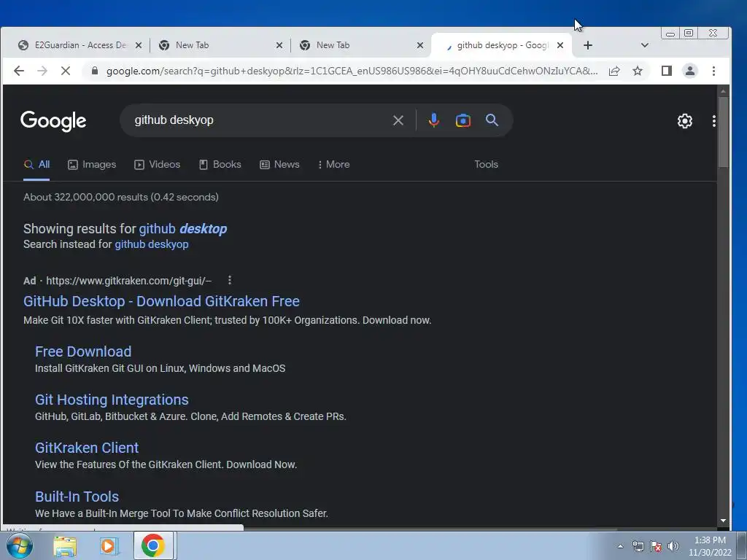Click scrollbar up arrow
Image resolution: width=747 pixels, height=560 pixels.
coord(723,90)
